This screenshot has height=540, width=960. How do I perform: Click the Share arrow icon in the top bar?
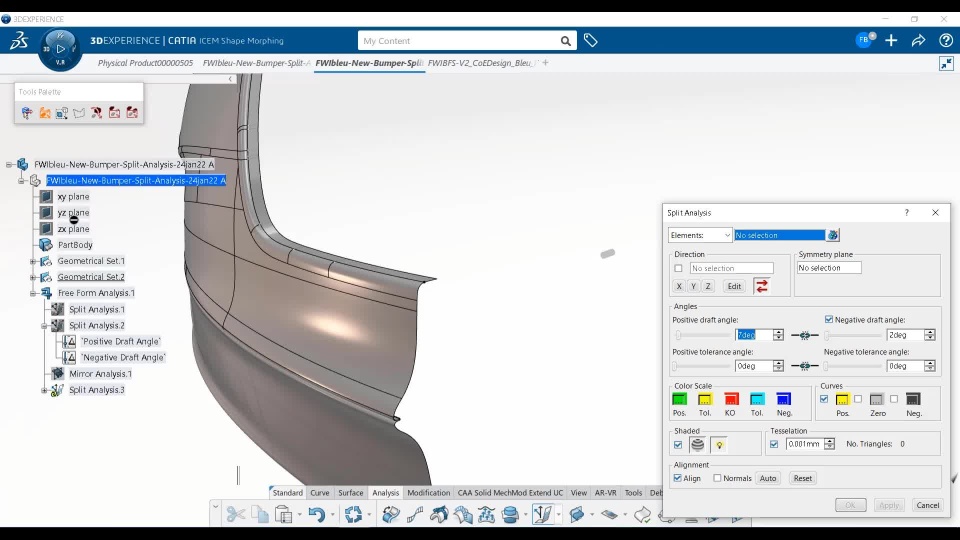click(x=918, y=41)
